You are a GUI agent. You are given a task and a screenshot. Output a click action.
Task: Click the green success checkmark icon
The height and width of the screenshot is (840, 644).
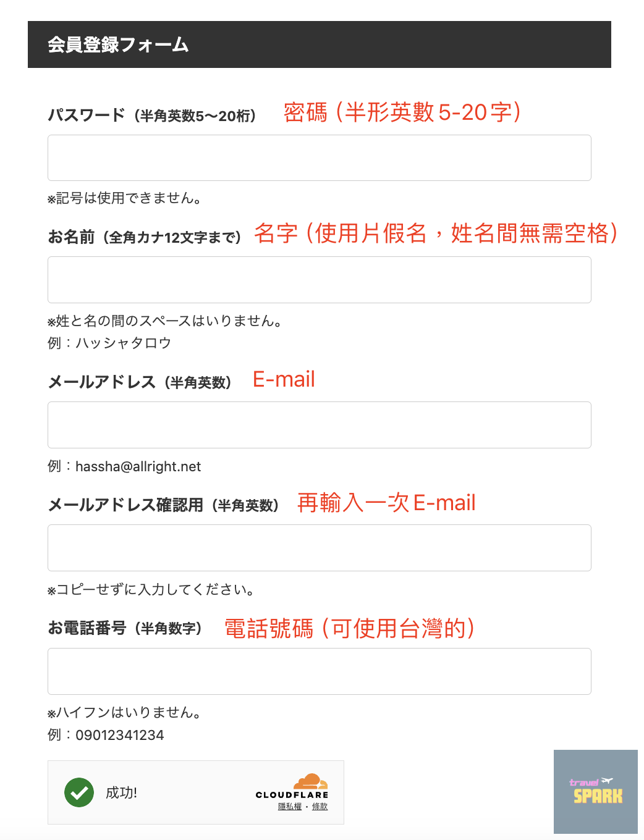pos(79,792)
